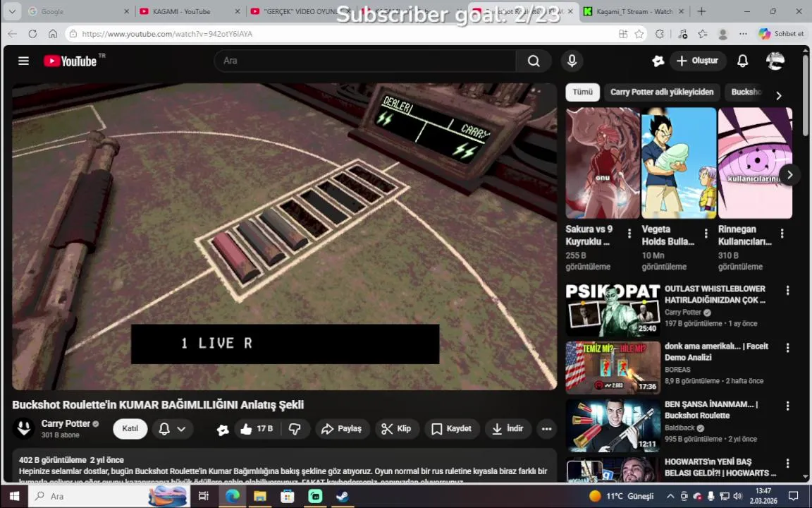Bookmark this page with the star
This screenshot has height=508, width=812.
point(639,34)
